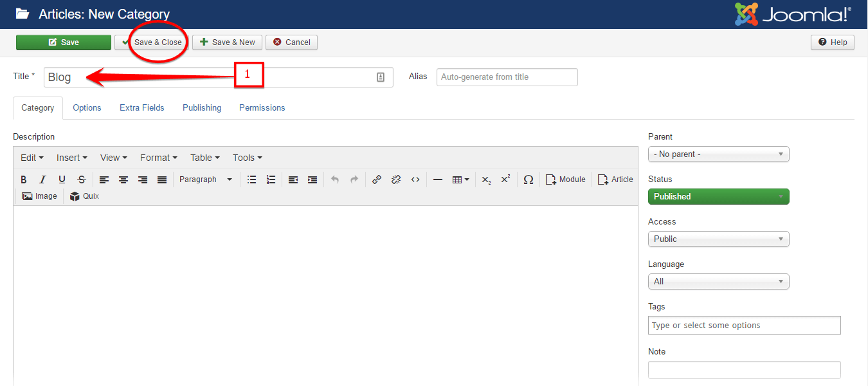Toggle underline text style

coord(62,179)
